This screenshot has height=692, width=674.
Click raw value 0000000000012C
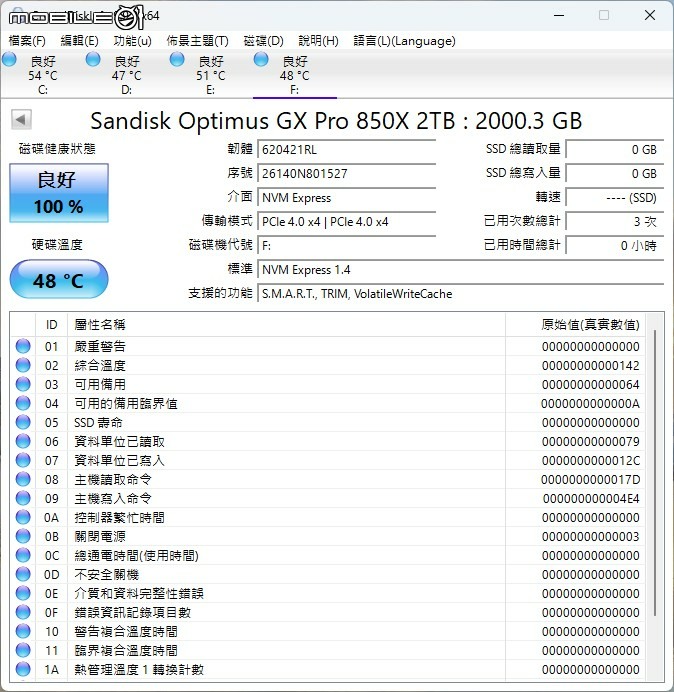click(x=591, y=460)
